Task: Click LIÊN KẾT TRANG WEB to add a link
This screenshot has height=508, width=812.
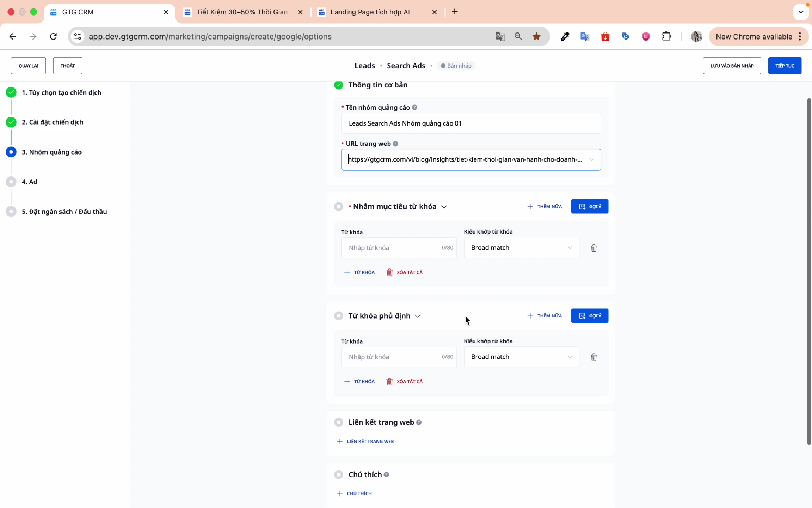Action: coord(365,441)
